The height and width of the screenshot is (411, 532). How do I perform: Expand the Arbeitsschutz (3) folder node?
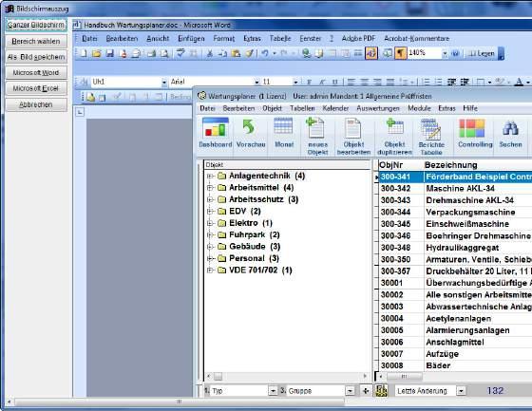pos(210,199)
